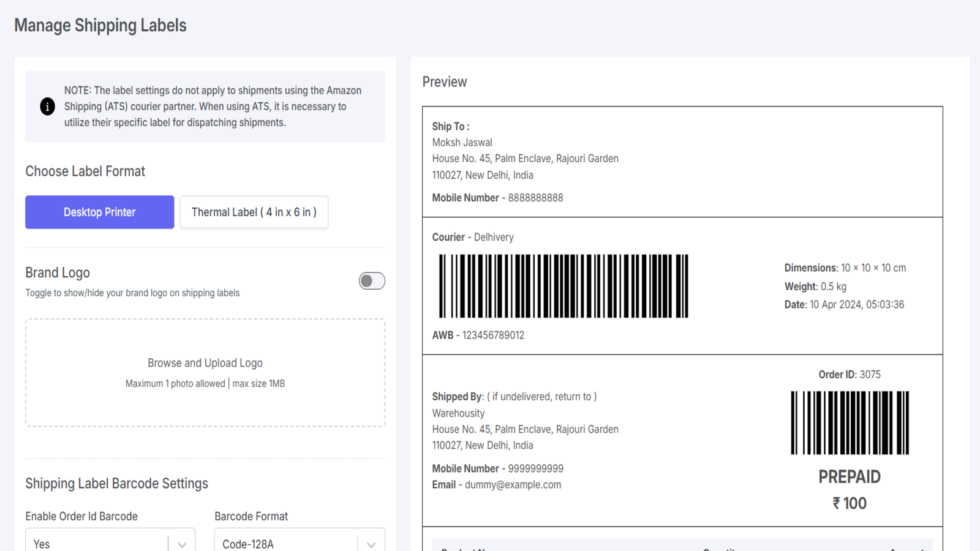Click the AWB barcode image in the preview
This screenshot has width=980, height=551.
point(562,285)
